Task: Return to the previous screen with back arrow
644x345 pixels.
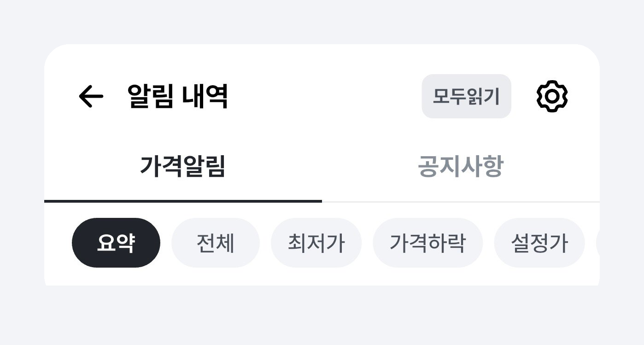Action: point(91,97)
